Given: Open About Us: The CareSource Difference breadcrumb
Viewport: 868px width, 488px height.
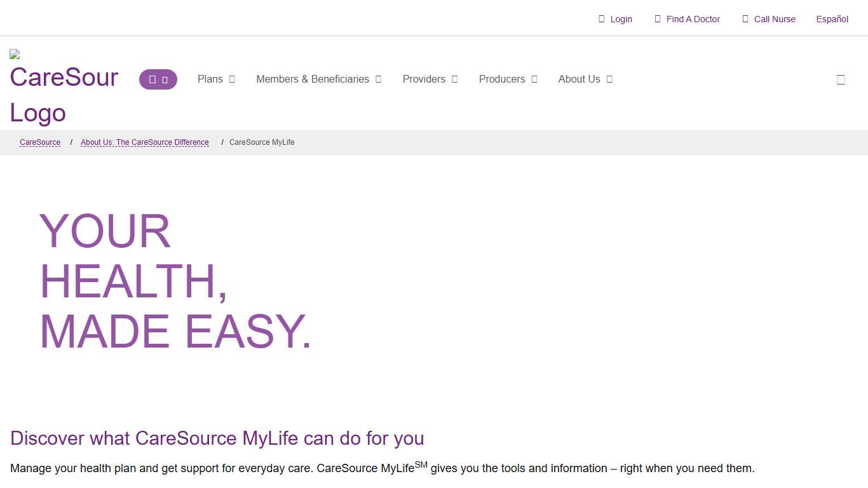Looking at the screenshot, I should click(x=145, y=142).
